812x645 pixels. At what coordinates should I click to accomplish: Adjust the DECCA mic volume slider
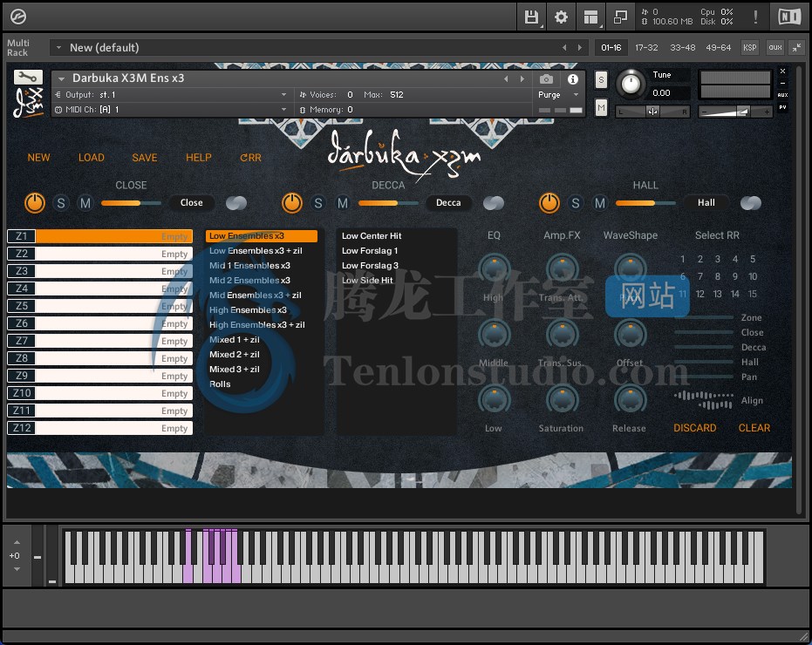click(x=388, y=203)
